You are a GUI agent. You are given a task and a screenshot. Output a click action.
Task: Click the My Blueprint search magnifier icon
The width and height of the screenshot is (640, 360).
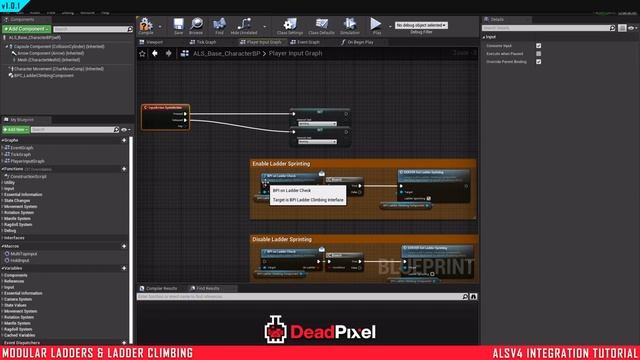116,130
